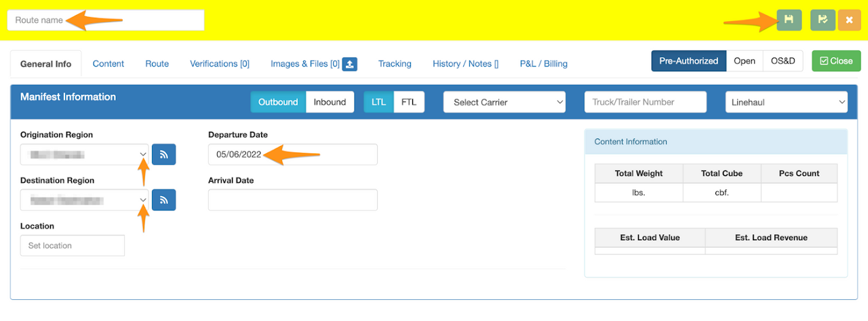The height and width of the screenshot is (321, 868).
Task: Click the lbs. weight cell
Action: pyautogui.click(x=639, y=193)
